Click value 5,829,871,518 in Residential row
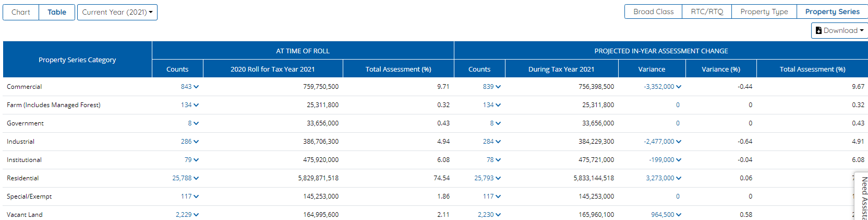Screen dimensions: 868x220 (318, 178)
